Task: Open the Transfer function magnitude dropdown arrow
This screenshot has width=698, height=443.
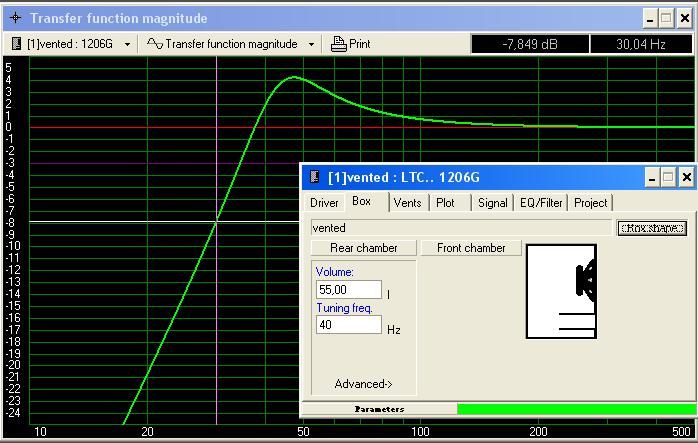Action: pyautogui.click(x=311, y=44)
